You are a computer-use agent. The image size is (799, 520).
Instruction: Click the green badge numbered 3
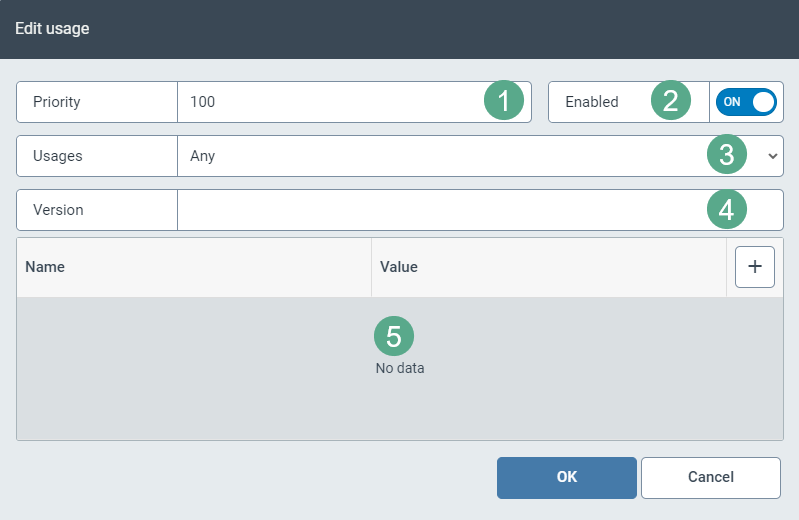[x=727, y=155]
